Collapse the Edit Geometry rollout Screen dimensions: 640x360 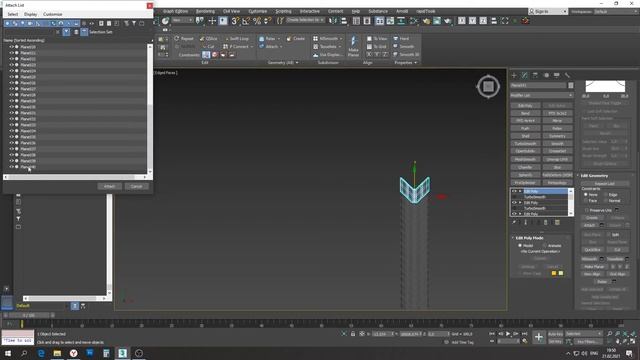(594, 176)
